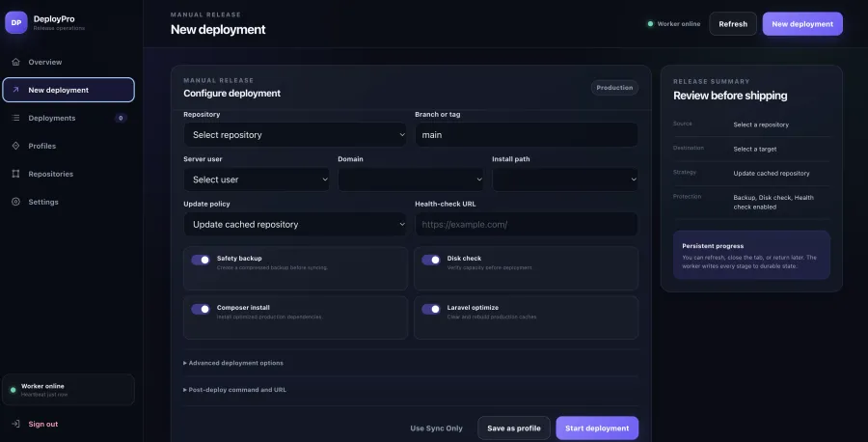Turn off Composer install toggle

(x=201, y=309)
